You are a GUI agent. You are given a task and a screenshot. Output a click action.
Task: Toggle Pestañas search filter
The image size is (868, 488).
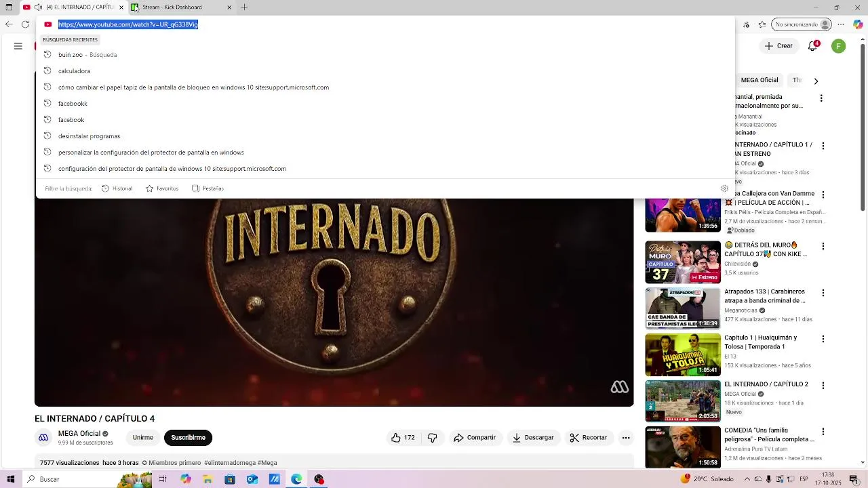(208, 188)
